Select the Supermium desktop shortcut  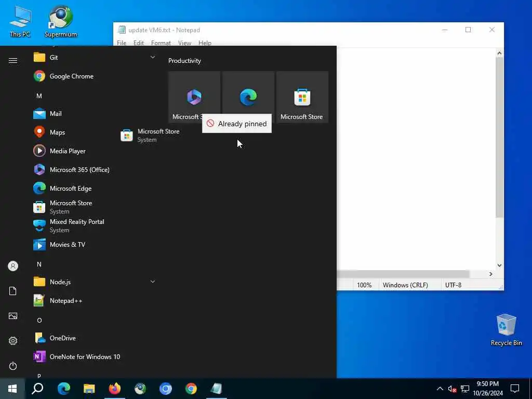(61, 22)
